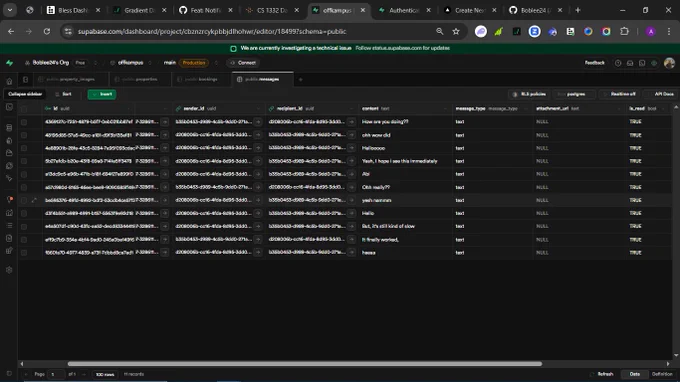Open the recipient_id column header dropdown
Image resolution: width=680 pixels, height=382 pixels.
(351, 109)
